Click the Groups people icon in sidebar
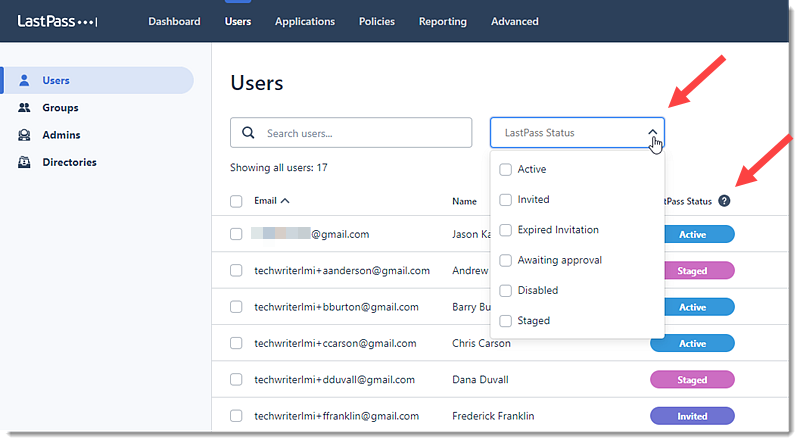Screen dimensions: 795x438 click(24, 107)
